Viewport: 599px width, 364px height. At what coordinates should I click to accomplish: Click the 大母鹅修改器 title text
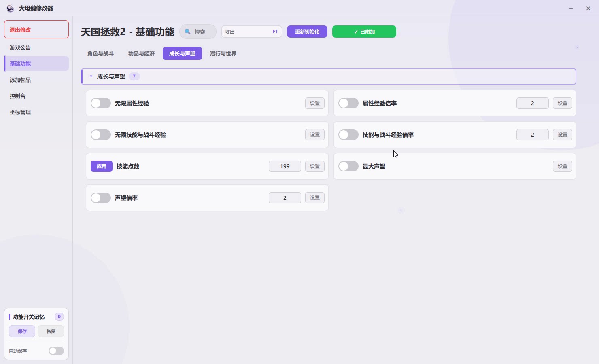tap(36, 8)
